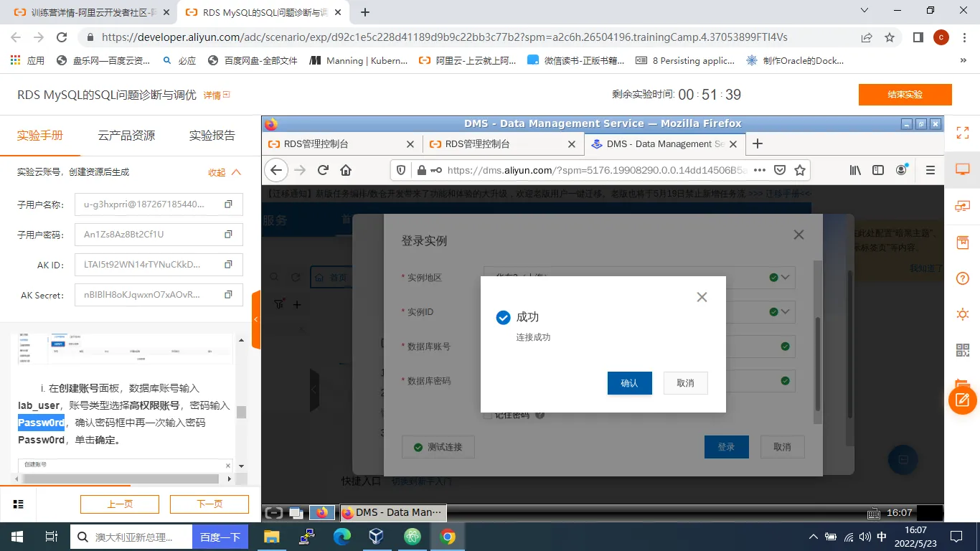Open Windows notification center icon
The image size is (980, 551).
(956, 537)
